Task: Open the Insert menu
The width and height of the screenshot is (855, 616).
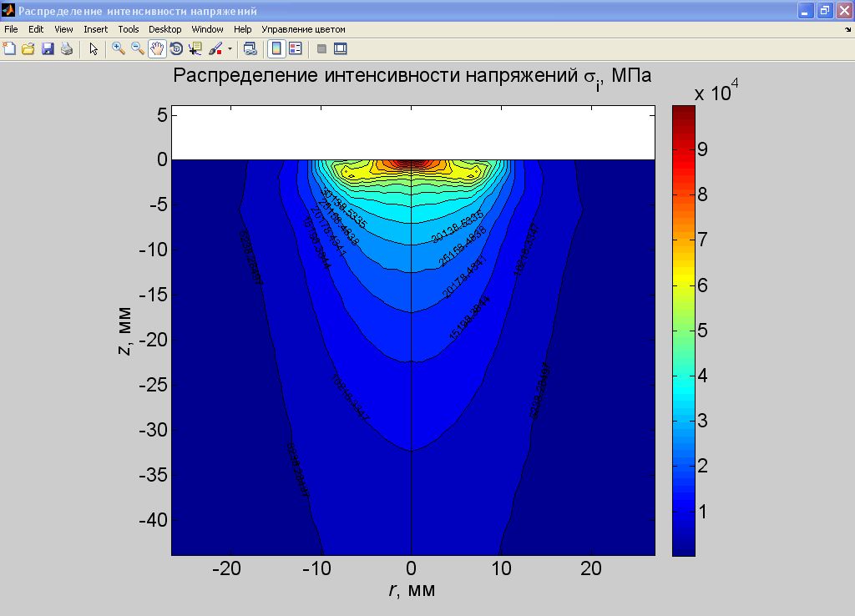Action: click(95, 29)
